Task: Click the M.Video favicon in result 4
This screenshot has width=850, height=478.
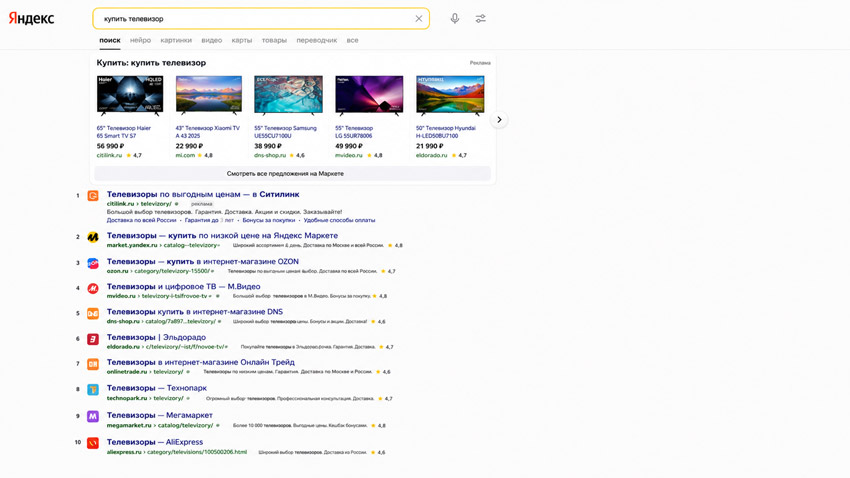Action: point(93,288)
